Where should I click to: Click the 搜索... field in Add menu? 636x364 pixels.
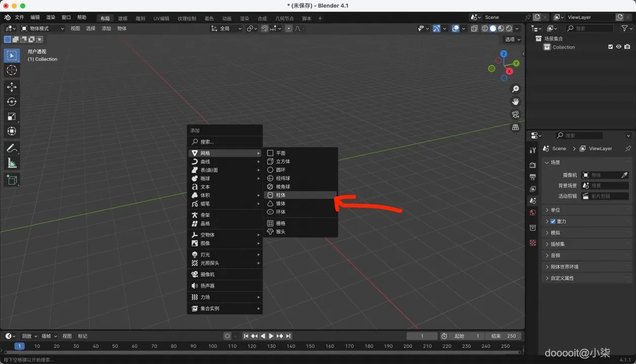(x=225, y=142)
